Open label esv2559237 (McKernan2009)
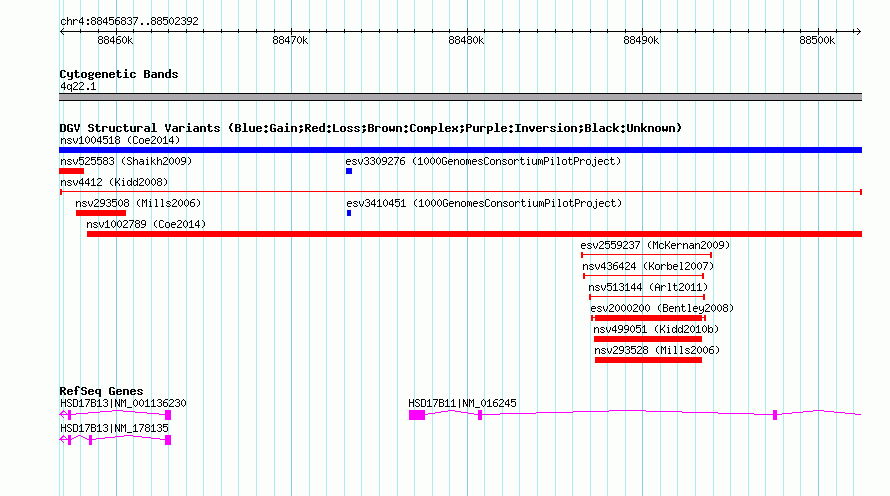Image resolution: width=890 pixels, height=496 pixels. (x=655, y=245)
